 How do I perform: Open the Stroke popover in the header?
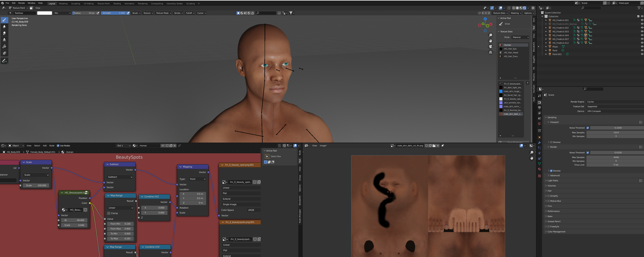[x=178, y=13]
